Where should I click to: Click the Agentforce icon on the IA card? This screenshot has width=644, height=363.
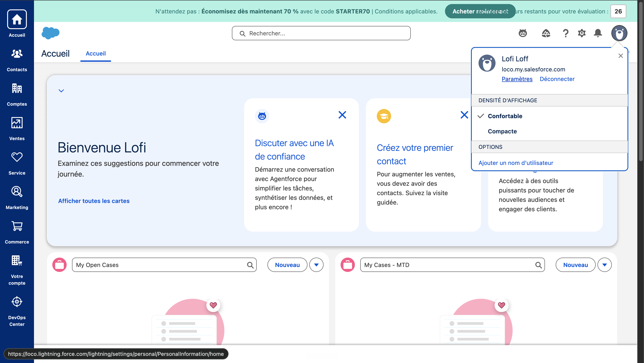[262, 116]
